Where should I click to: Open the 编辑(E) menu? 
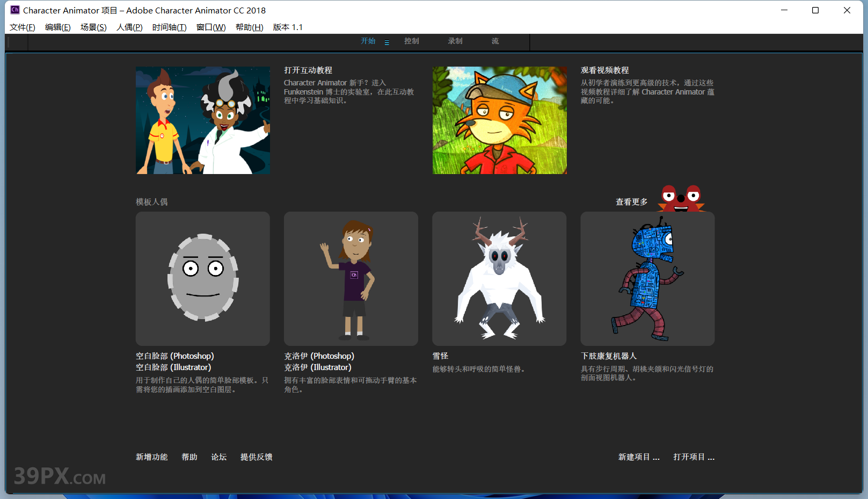[x=58, y=27]
